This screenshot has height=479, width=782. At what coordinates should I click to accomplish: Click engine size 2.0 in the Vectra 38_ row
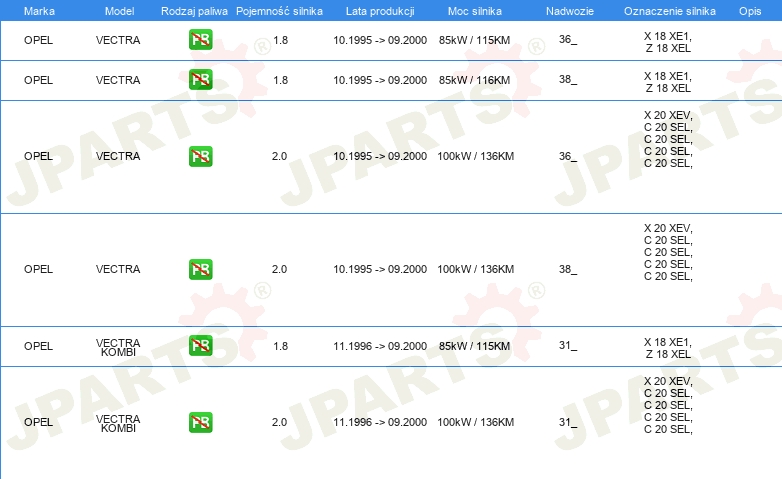tap(279, 269)
